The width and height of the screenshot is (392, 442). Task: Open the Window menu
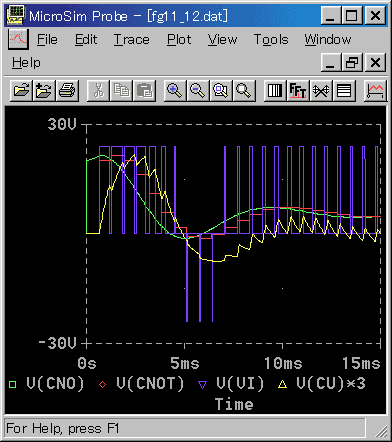[328, 40]
